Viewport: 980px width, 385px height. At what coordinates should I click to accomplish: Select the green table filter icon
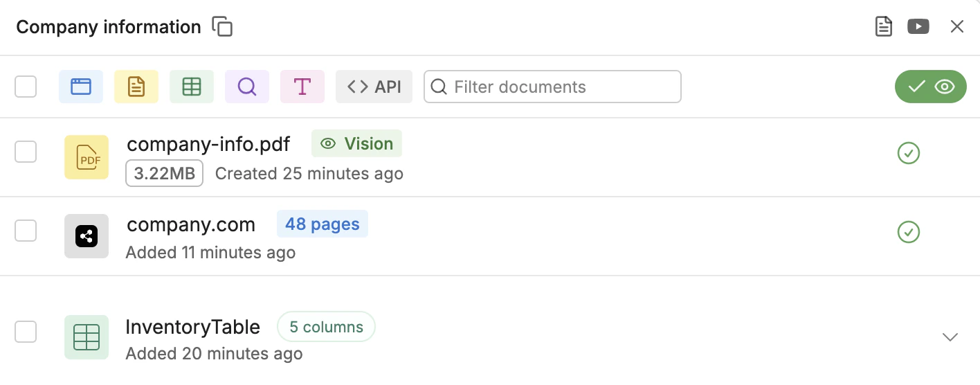(192, 87)
